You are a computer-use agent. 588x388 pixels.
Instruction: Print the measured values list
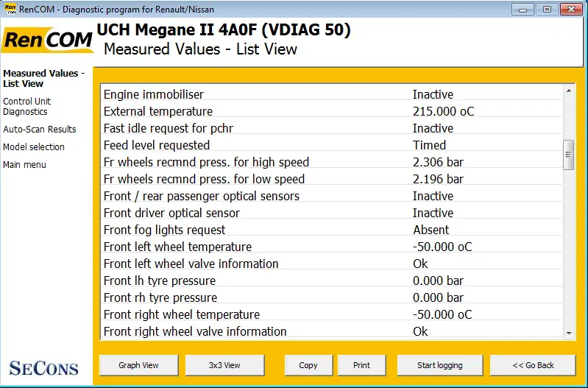[x=361, y=365]
